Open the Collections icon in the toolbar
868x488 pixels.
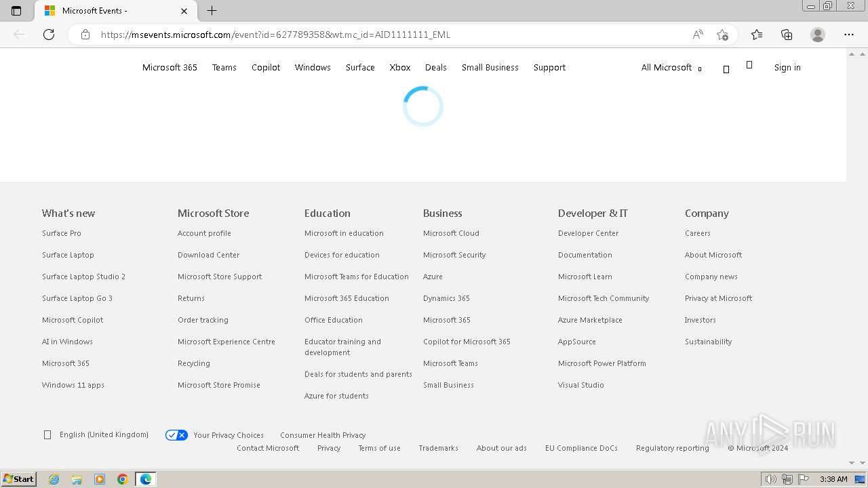(787, 35)
